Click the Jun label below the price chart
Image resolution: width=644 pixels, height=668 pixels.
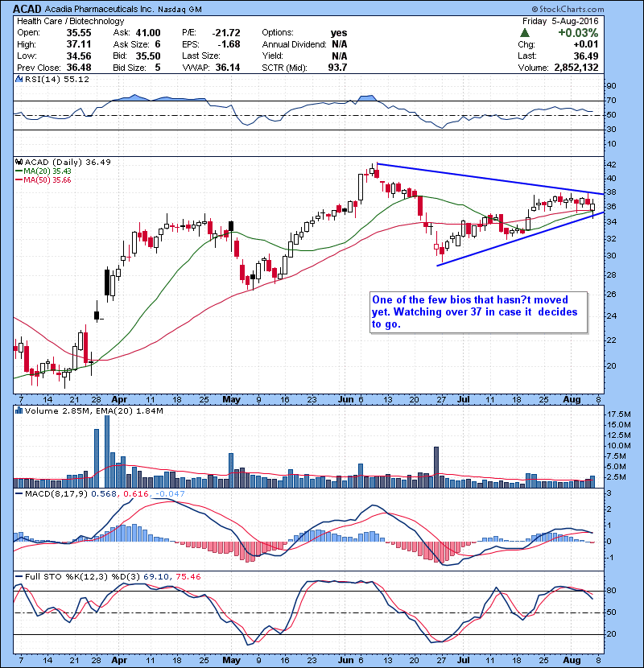345,400
